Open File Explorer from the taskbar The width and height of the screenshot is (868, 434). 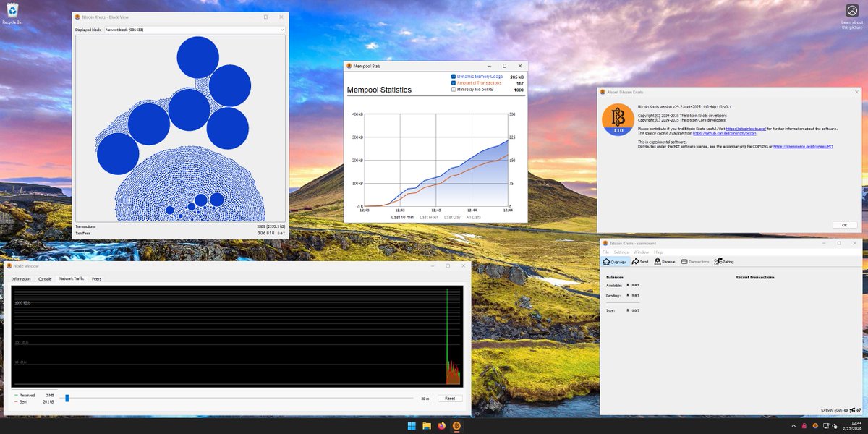(x=427, y=425)
